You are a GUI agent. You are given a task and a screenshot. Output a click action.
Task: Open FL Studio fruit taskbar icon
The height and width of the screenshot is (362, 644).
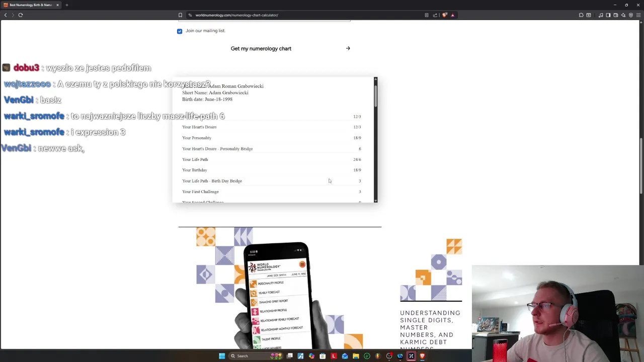[x=378, y=356]
